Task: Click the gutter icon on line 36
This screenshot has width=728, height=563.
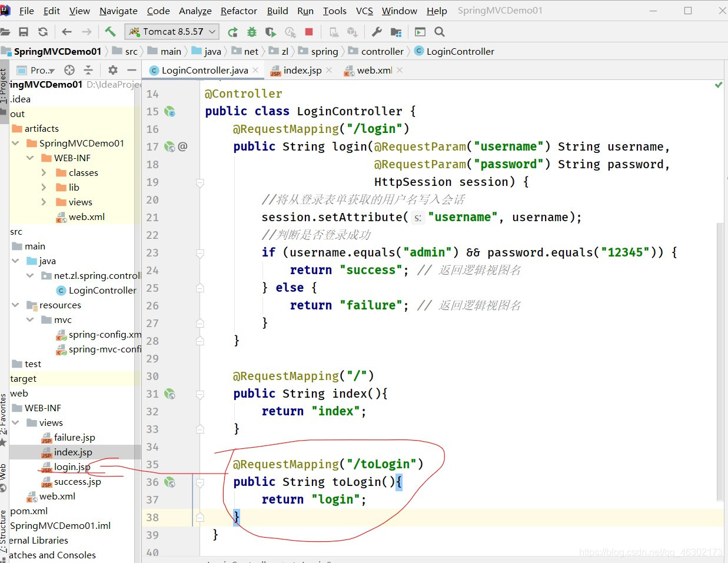Action: (169, 482)
